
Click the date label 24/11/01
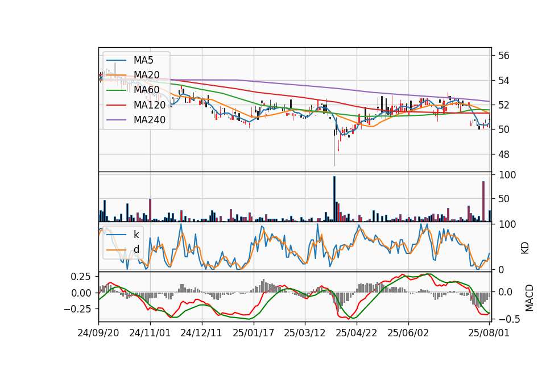150,333
